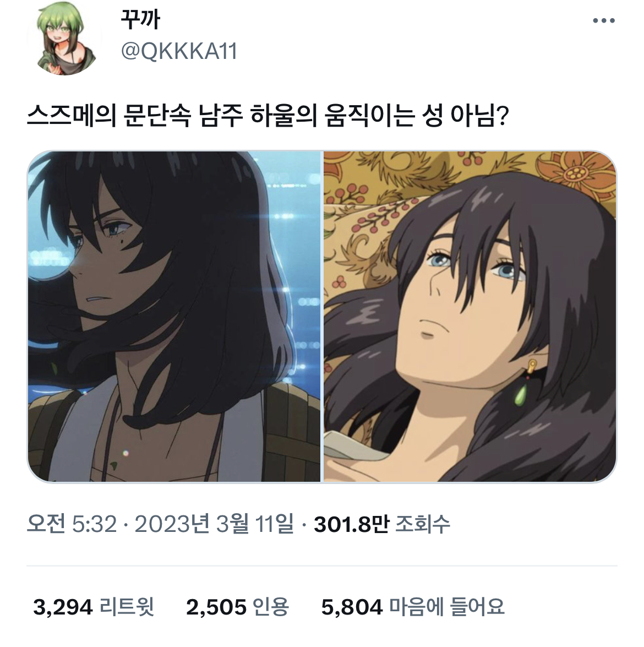Open the 2023년 3월 11일 date link
This screenshot has height=647, width=644.
[x=214, y=524]
